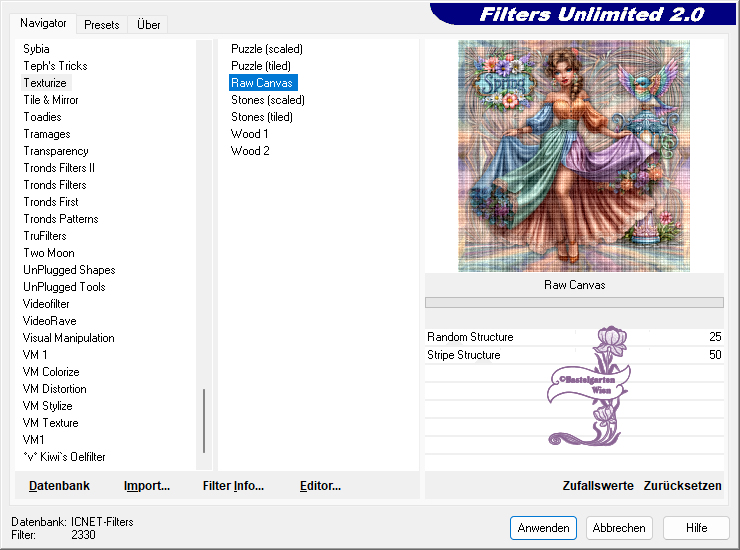Click Zufallswerte to randomize settings

tap(598, 486)
